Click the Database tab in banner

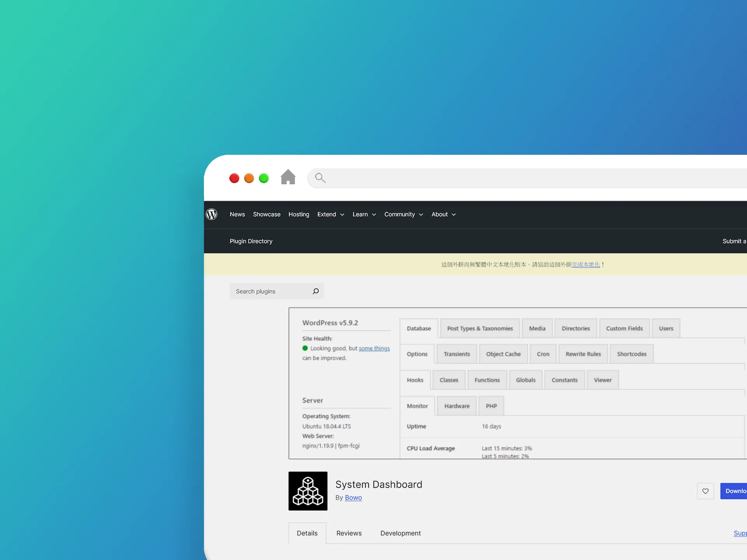[419, 329]
